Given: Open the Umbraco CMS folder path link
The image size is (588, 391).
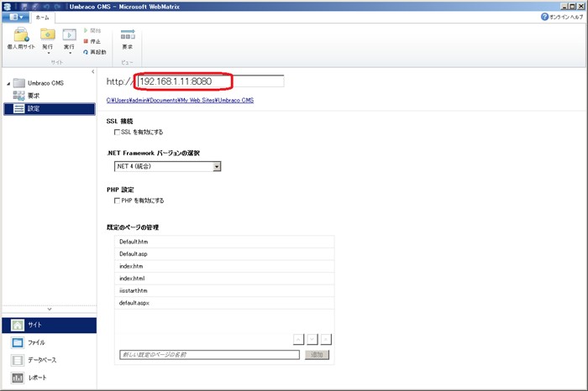Looking at the screenshot, I should [x=180, y=101].
